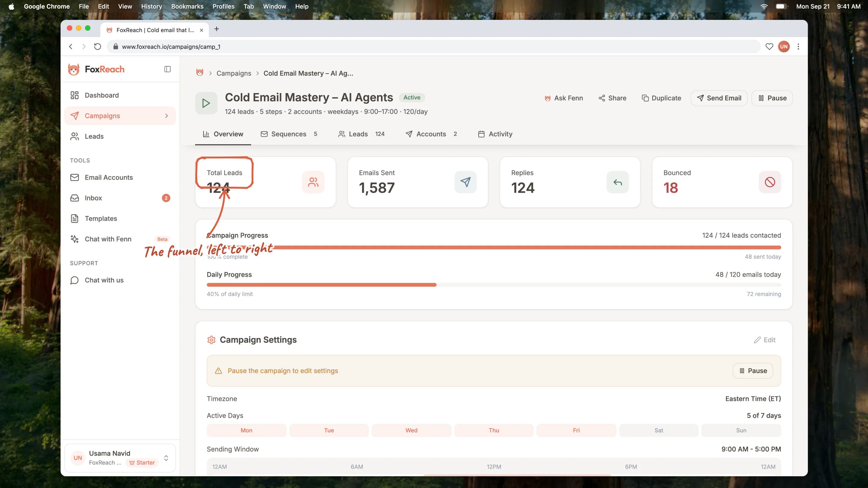This screenshot has width=868, height=488.
Task: Edit the campaign settings
Action: [x=765, y=340]
